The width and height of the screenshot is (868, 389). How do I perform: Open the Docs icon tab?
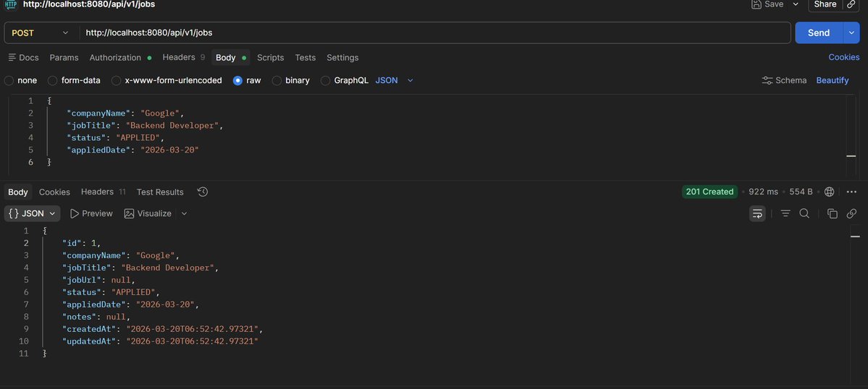pyautogui.click(x=24, y=57)
